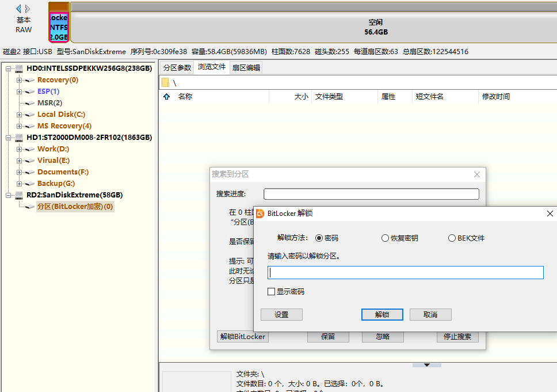Expand the Local Disk(C:) node

click(19, 115)
